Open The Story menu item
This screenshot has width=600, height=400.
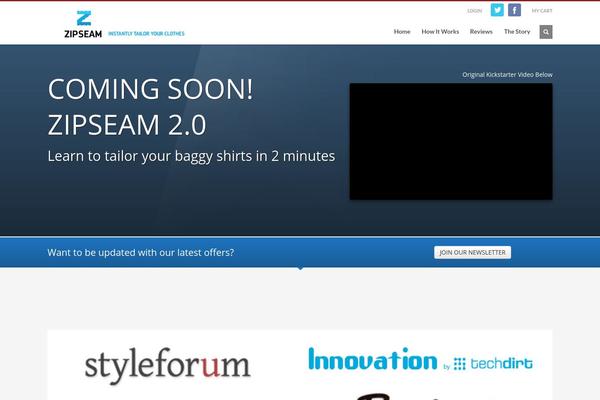(x=517, y=32)
